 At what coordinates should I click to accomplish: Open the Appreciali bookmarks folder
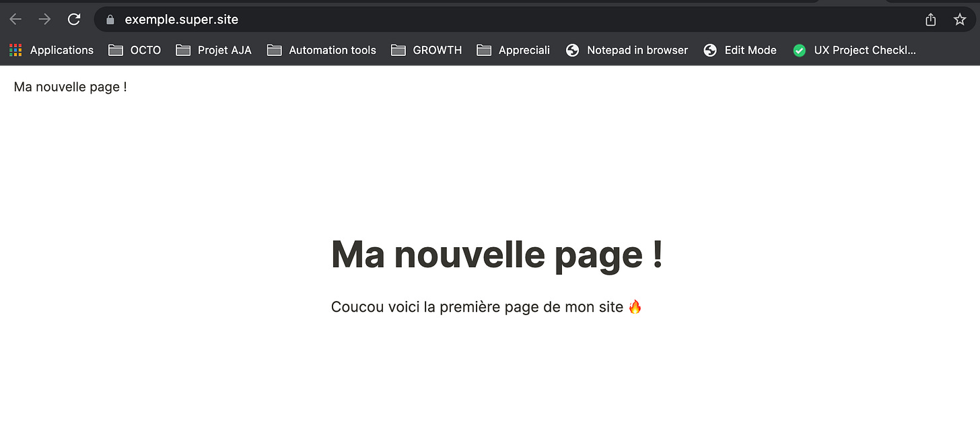[513, 50]
